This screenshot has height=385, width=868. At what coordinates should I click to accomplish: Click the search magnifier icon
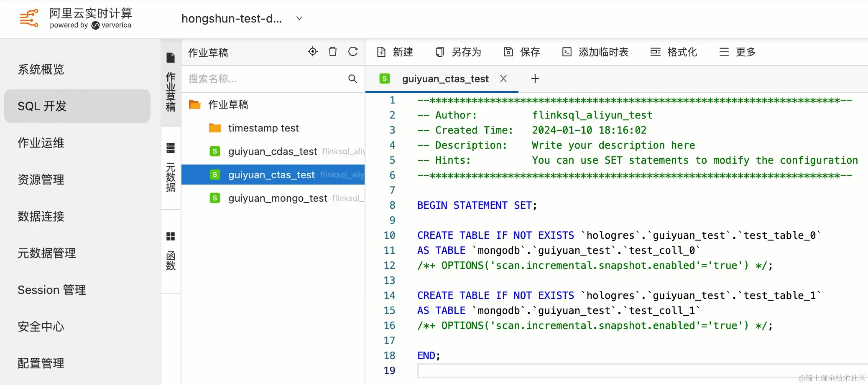[353, 79]
